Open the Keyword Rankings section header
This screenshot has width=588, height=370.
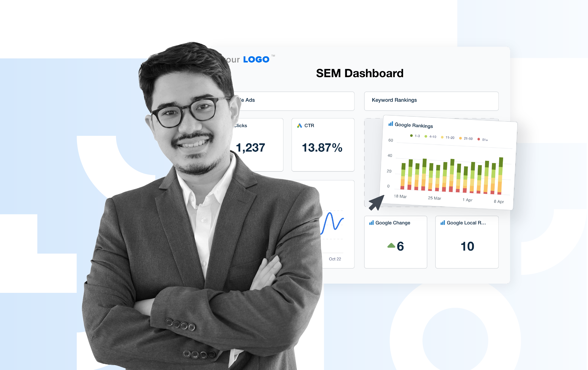point(431,101)
